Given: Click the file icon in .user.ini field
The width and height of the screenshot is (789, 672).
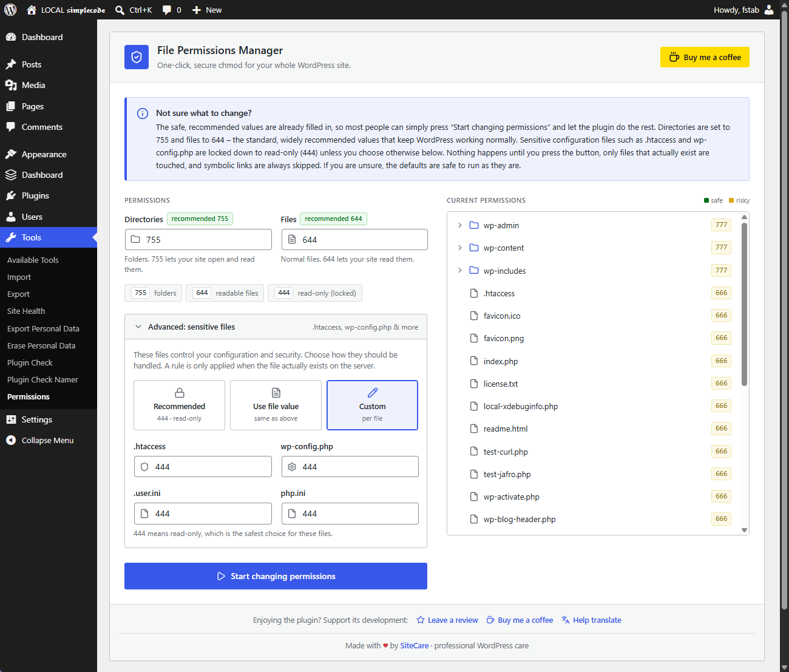Looking at the screenshot, I should tap(144, 514).
